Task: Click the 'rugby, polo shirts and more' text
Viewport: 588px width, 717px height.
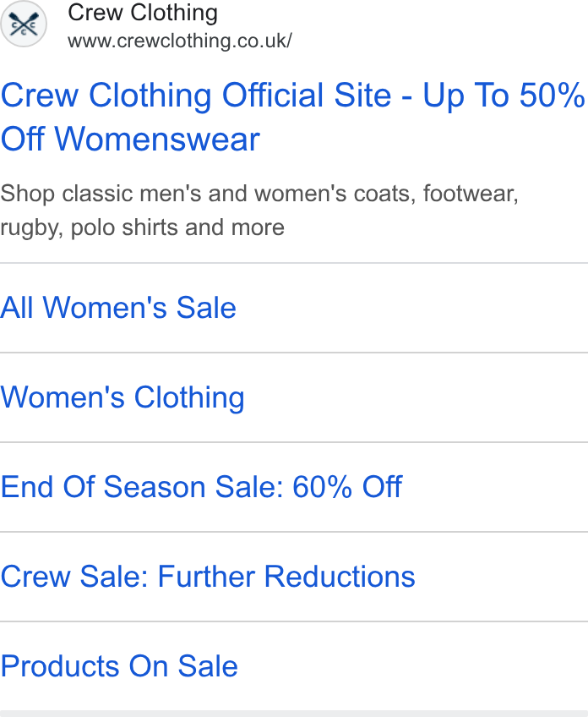Action: click(143, 227)
